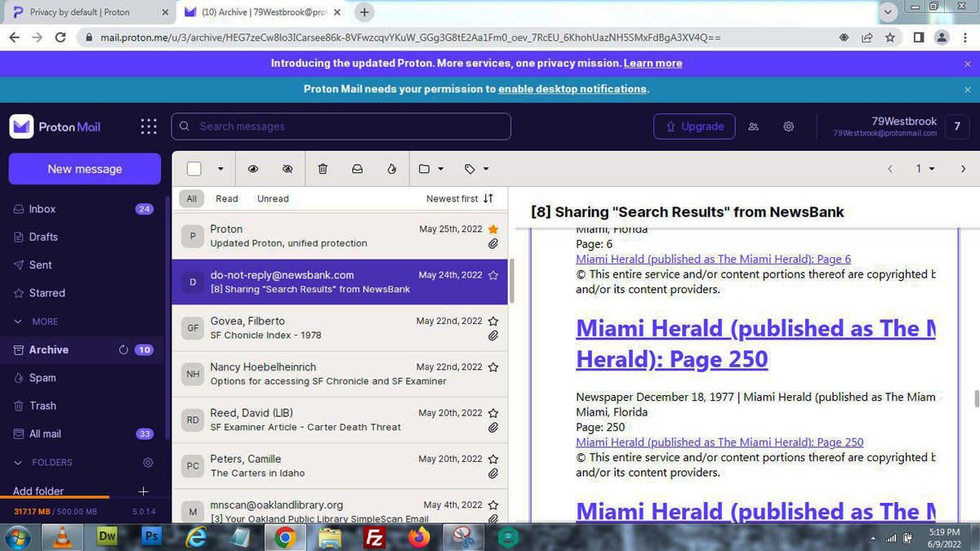Open Proton apps grid switcher
Screen dimensions: 980x551
[149, 127]
